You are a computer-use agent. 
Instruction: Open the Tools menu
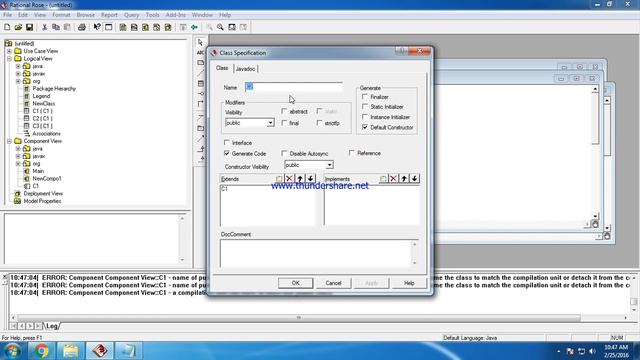[x=152, y=15]
